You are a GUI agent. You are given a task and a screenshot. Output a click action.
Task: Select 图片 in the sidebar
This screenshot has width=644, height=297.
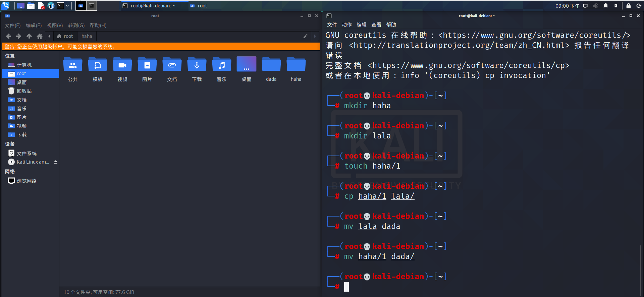(x=31, y=117)
